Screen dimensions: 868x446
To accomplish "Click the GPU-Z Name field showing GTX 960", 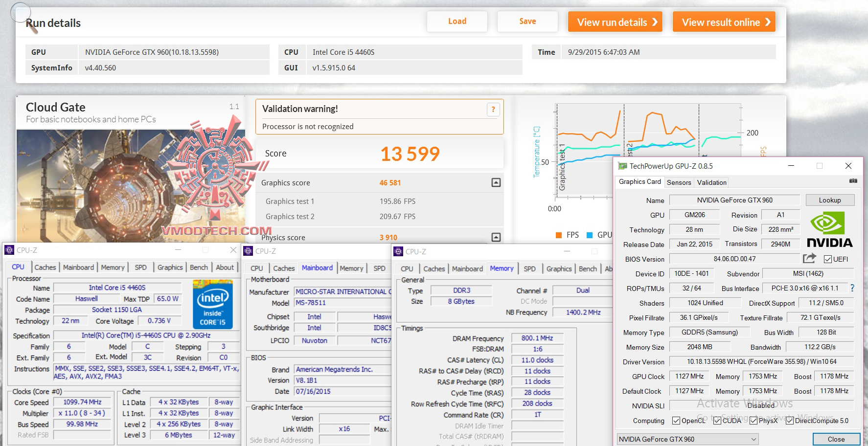I will [x=734, y=200].
